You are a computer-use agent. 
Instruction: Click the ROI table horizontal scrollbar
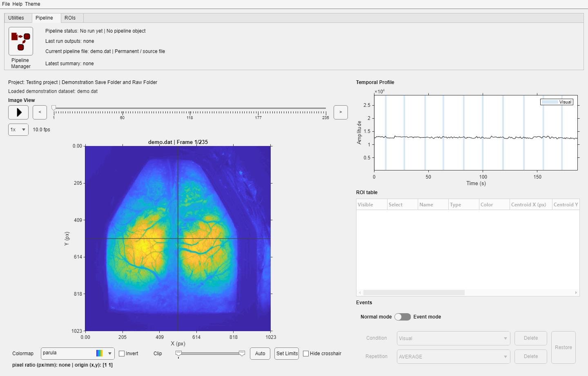pyautogui.click(x=414, y=292)
